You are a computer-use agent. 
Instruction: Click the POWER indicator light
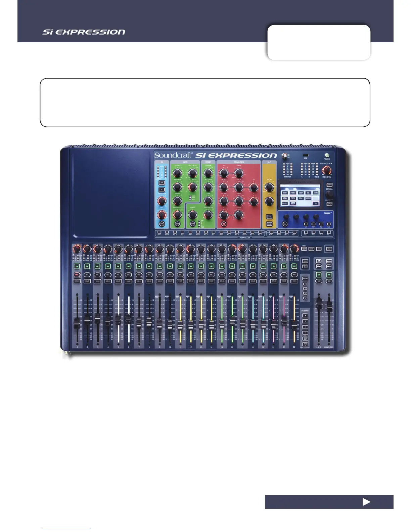(327, 155)
